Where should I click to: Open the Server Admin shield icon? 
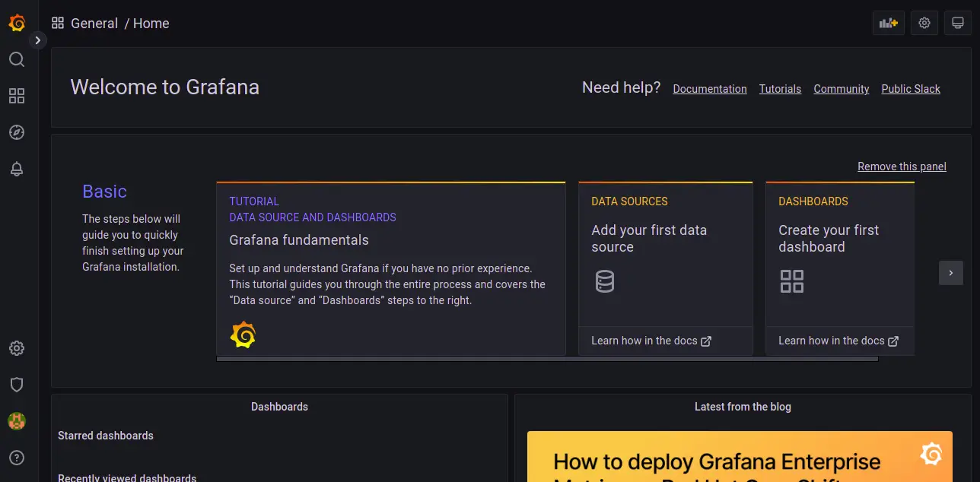click(17, 385)
